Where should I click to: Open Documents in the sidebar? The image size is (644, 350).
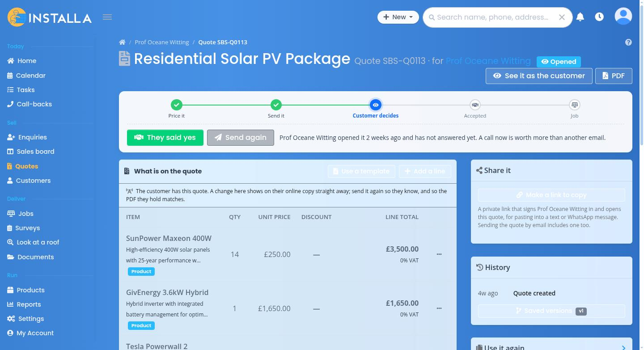(x=30, y=257)
